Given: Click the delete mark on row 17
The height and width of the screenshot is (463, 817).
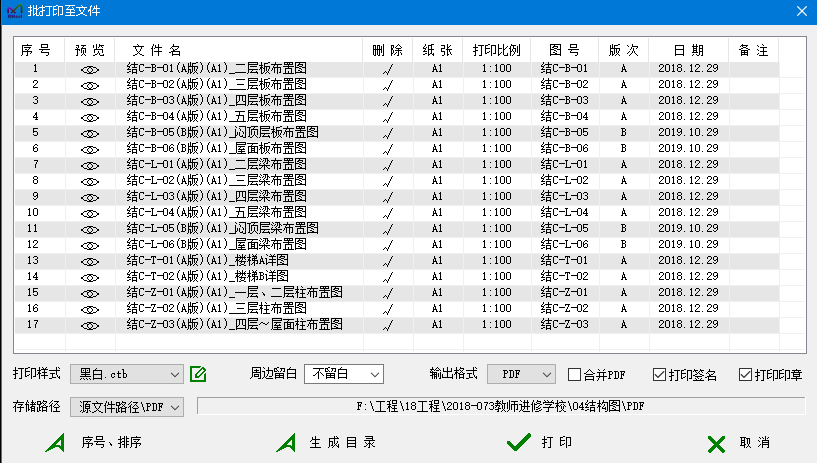Looking at the screenshot, I should click(387, 325).
